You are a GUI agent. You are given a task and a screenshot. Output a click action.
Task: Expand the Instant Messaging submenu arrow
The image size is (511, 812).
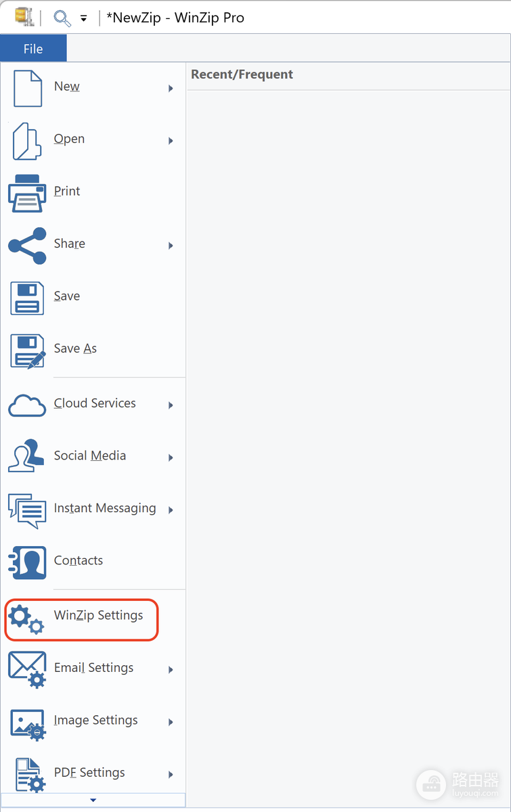tap(171, 510)
